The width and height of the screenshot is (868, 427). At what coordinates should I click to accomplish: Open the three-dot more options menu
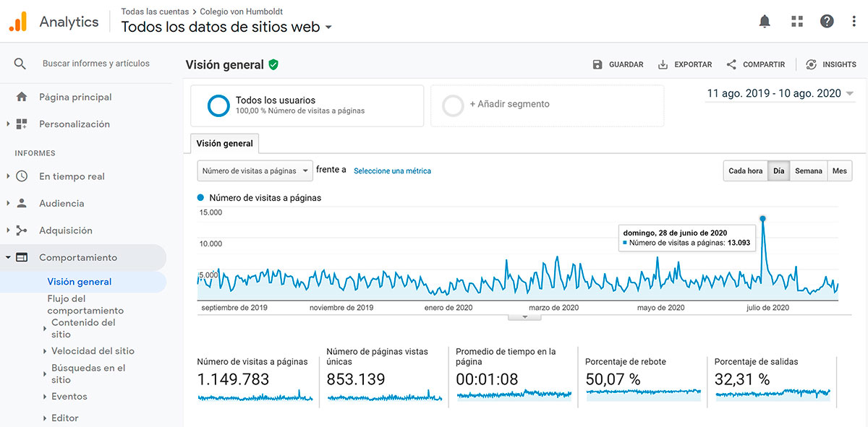point(854,22)
